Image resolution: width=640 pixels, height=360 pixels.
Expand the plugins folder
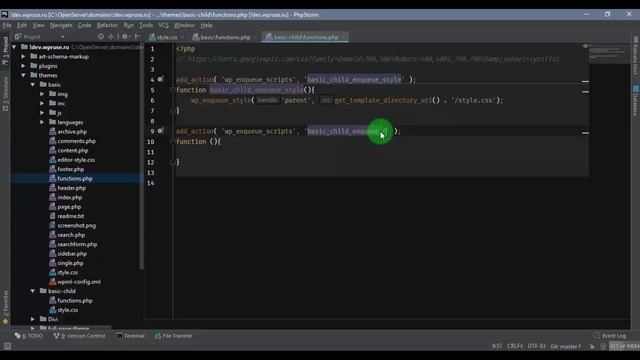click(24, 66)
